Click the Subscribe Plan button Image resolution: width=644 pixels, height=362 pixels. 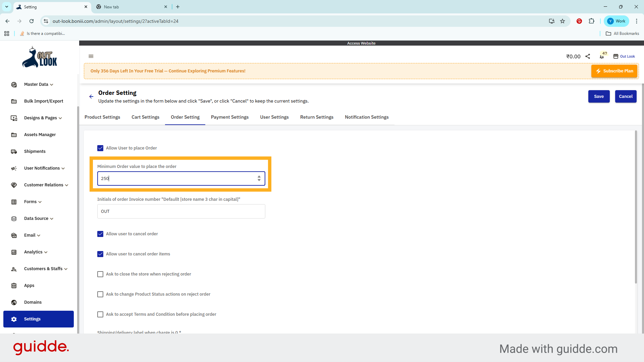[x=614, y=71]
